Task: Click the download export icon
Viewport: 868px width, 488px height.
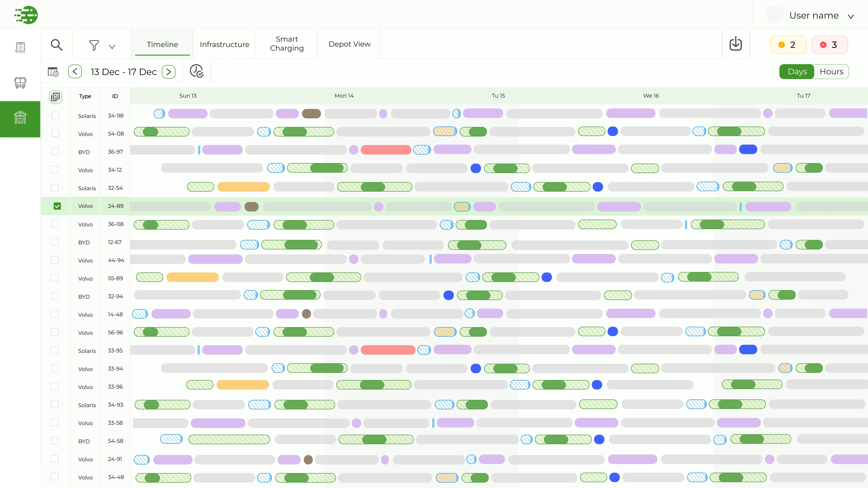Action: [x=736, y=44]
